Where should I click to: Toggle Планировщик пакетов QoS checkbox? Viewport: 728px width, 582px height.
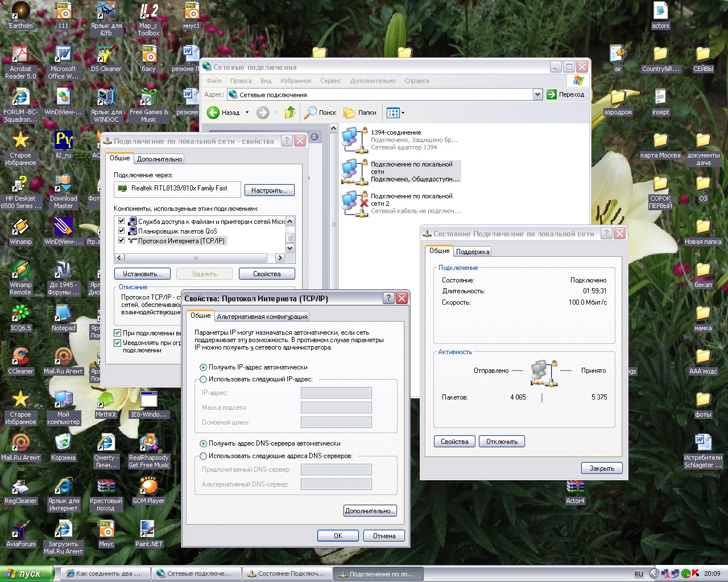pos(121,231)
